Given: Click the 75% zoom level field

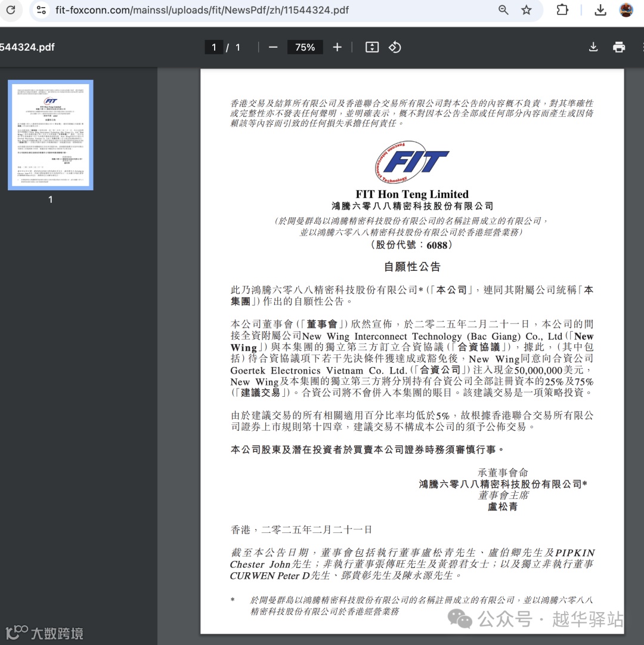Looking at the screenshot, I should click(x=305, y=47).
